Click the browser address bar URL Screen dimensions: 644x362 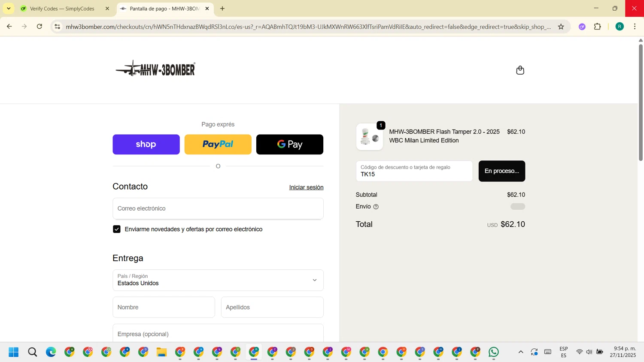tap(308, 27)
